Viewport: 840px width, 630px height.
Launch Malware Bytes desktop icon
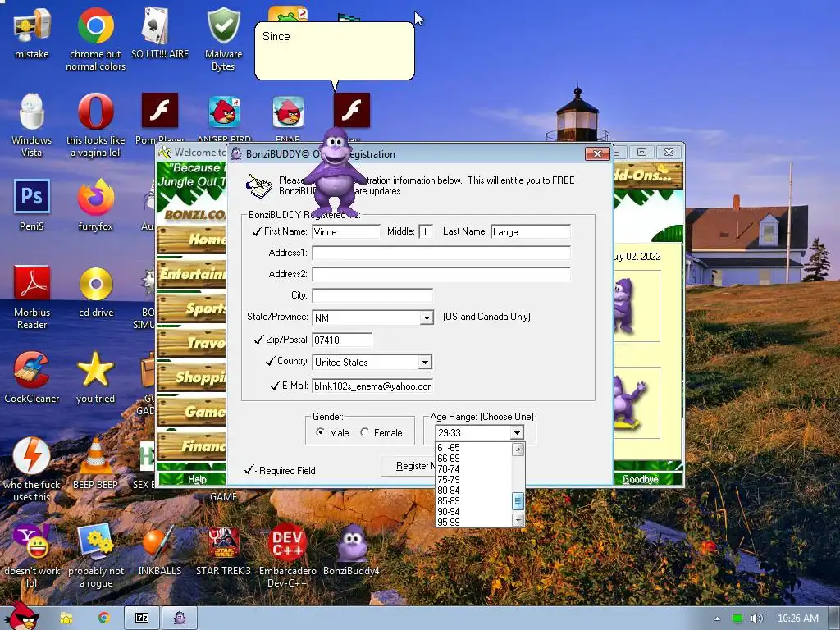[x=223, y=39]
